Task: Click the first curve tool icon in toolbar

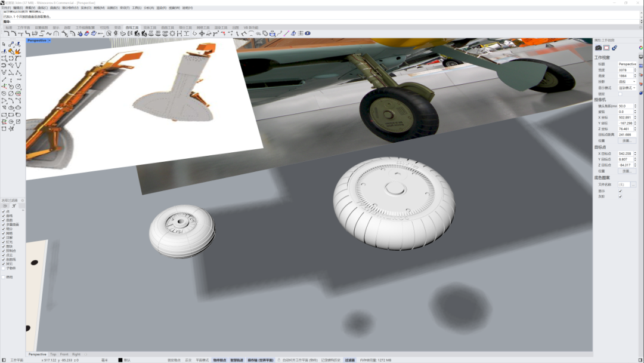Action: [6, 34]
